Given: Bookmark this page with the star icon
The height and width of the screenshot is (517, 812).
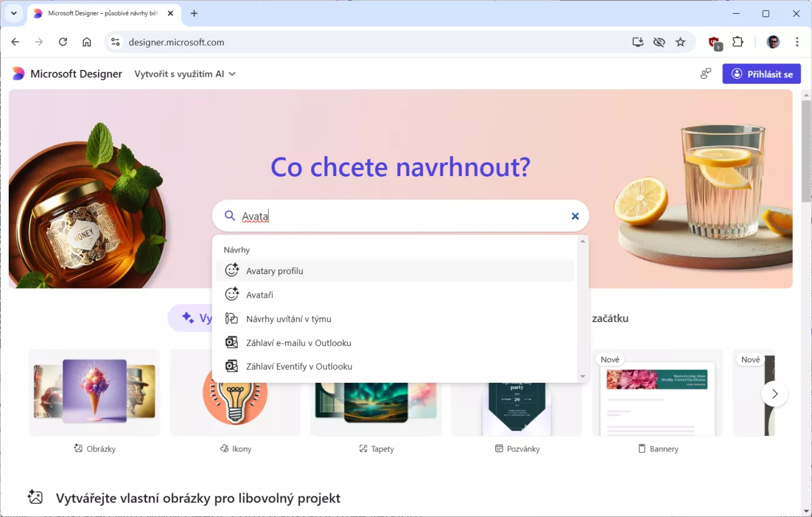Looking at the screenshot, I should click(x=680, y=42).
